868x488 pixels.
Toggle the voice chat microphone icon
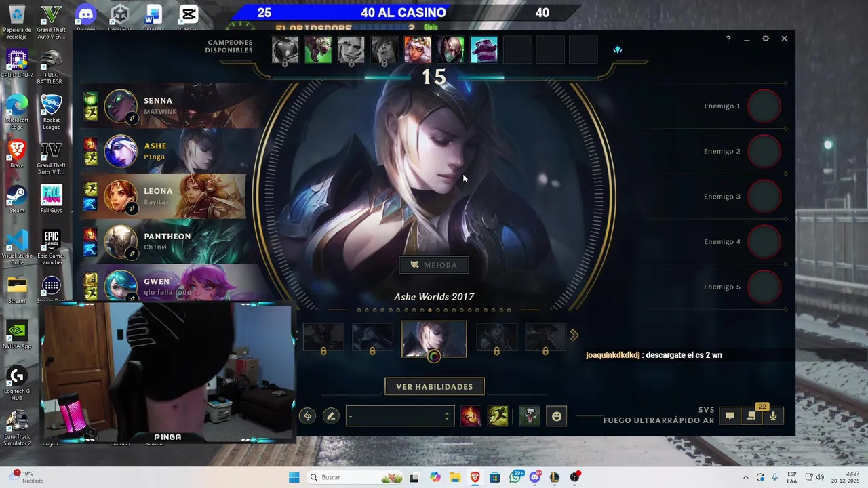pyautogui.click(x=773, y=416)
